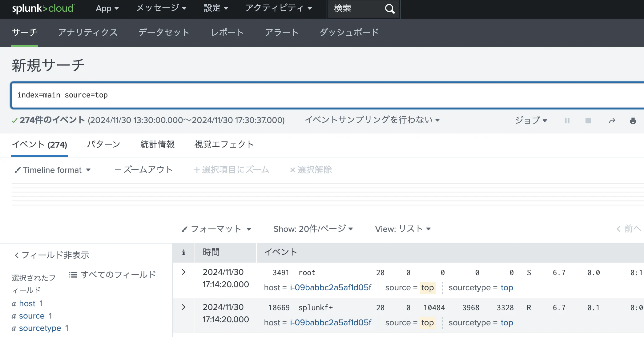The width and height of the screenshot is (644, 337).
Task: Click the sourcetype field in sidebar
Action: (x=40, y=328)
